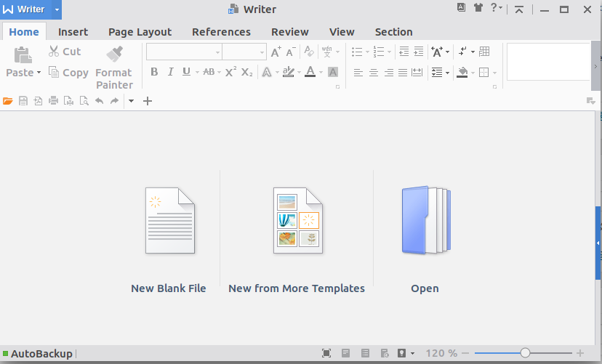Toggle Subscript X₂ button
602x364 pixels.
point(247,72)
